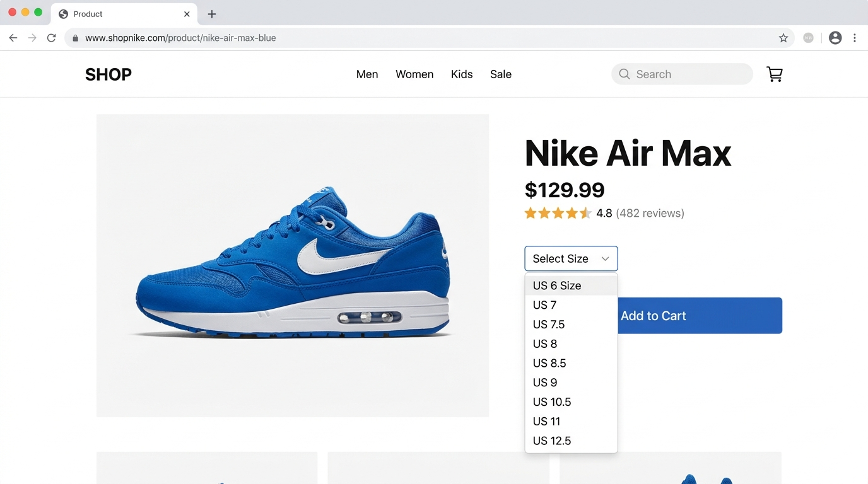Go forward in browser history

32,38
